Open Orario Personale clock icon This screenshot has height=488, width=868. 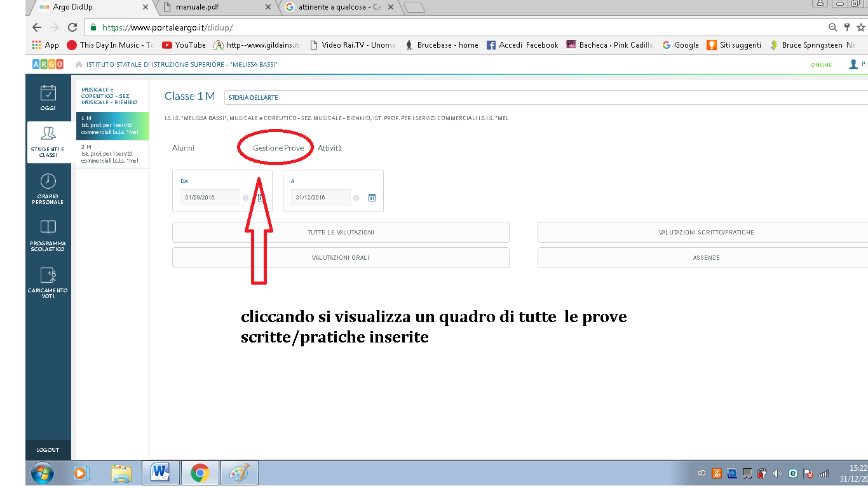48,189
